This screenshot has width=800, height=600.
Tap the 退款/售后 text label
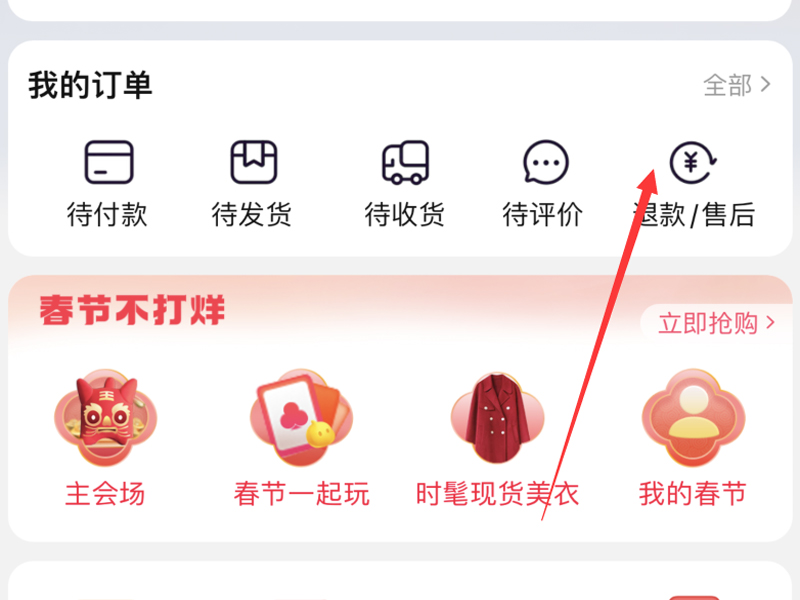tap(694, 214)
